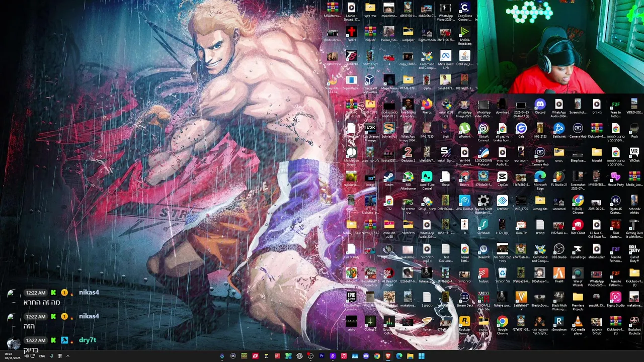644x362 pixels.
Task: Expand the system tray hidden icons chevron
Action: coord(67,356)
